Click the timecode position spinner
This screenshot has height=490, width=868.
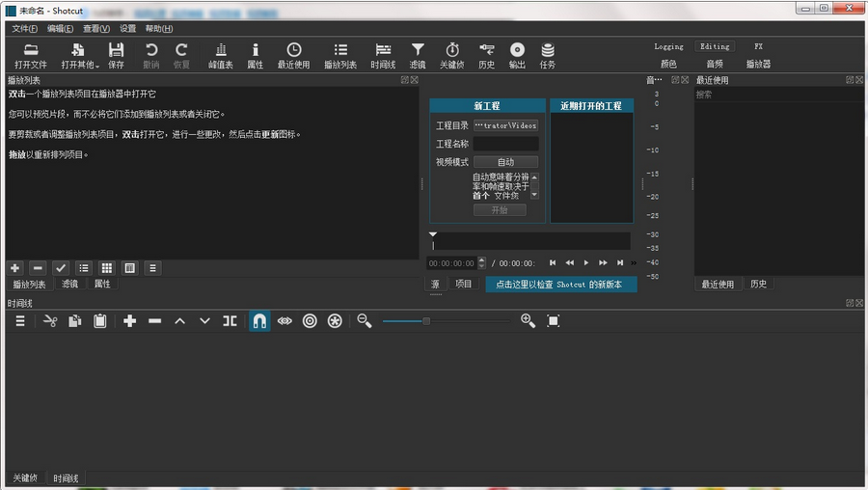click(456, 263)
